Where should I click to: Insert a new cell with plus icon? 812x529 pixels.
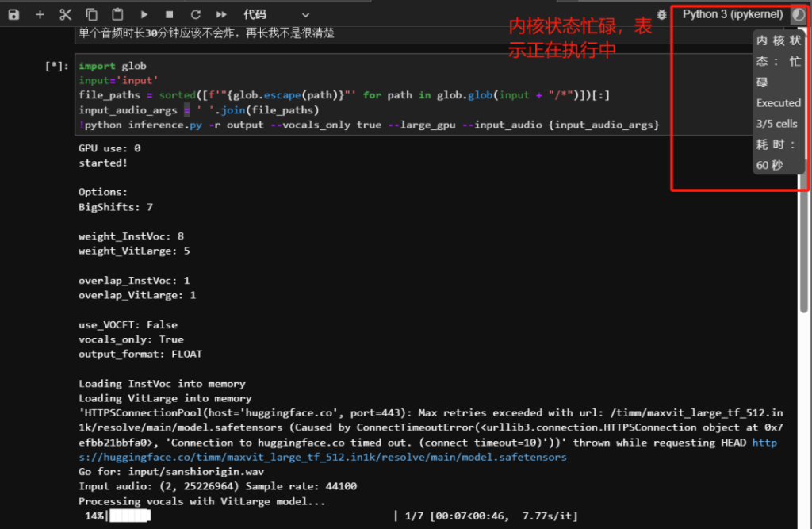coord(40,14)
